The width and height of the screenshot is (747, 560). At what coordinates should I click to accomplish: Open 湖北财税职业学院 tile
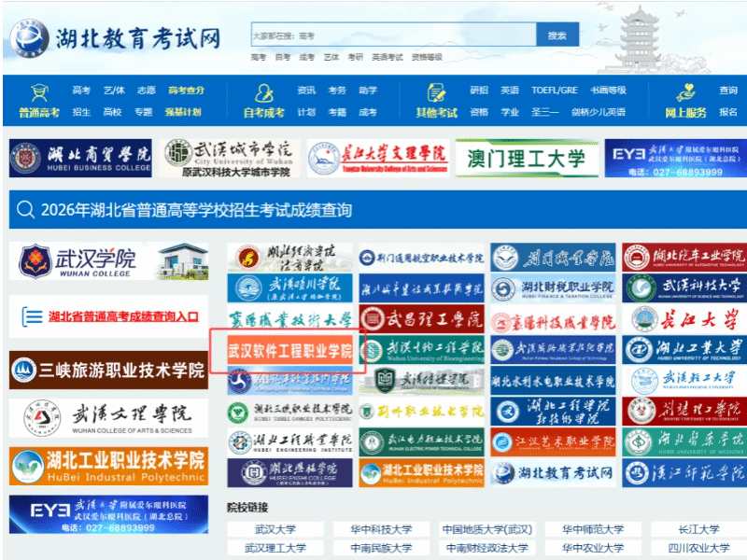(x=553, y=288)
